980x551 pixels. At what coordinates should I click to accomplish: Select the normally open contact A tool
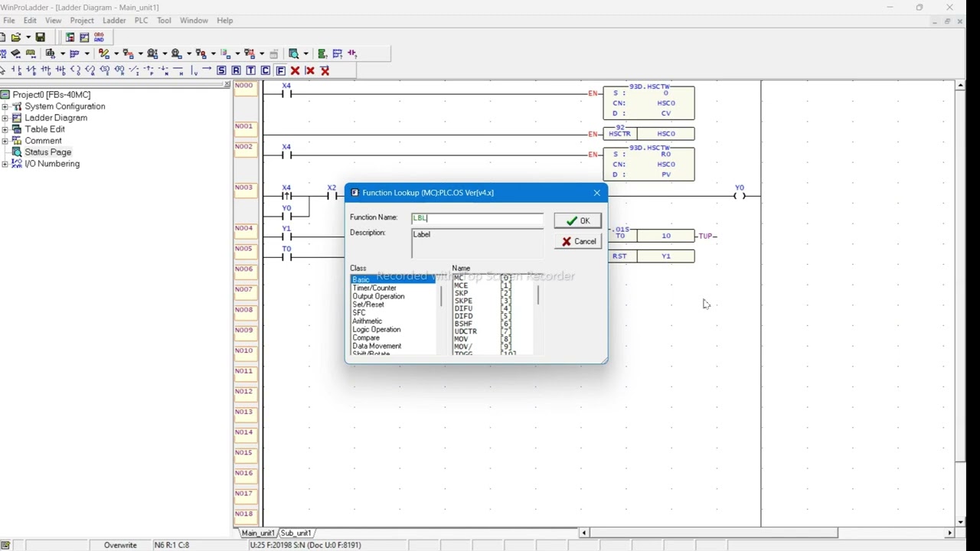pos(17,70)
